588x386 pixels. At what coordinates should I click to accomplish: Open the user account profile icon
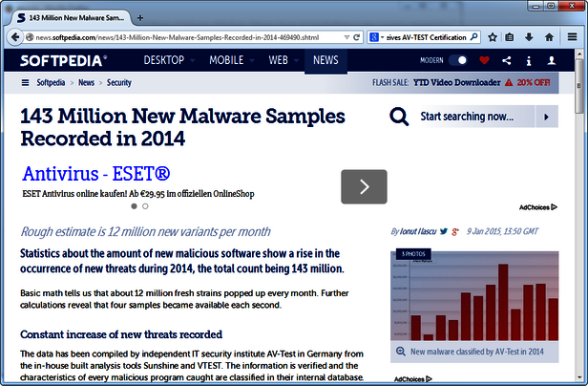(551, 60)
